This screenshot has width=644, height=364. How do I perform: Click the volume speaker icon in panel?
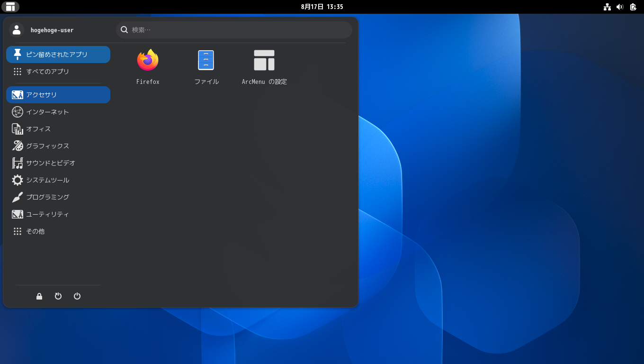click(x=620, y=7)
